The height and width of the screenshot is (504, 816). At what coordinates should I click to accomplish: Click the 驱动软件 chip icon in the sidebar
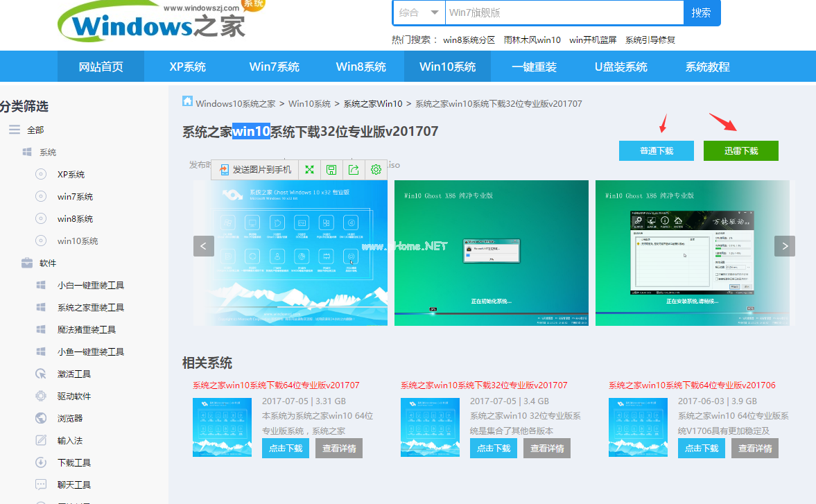click(x=41, y=395)
